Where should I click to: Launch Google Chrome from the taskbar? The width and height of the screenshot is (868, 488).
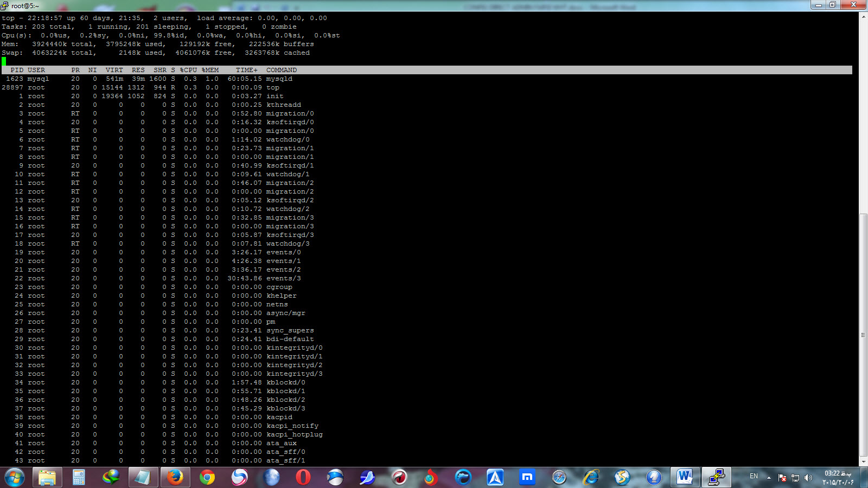tap(207, 478)
